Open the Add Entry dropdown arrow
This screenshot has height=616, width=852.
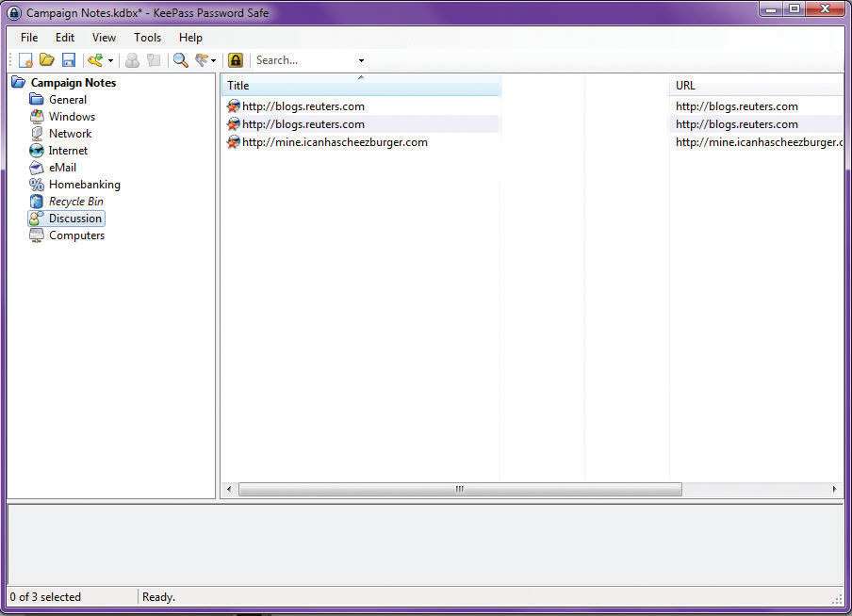pos(110,61)
